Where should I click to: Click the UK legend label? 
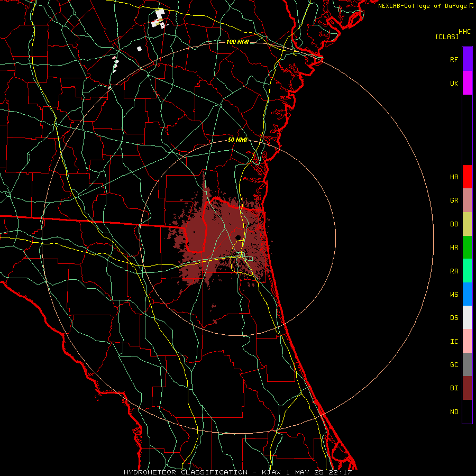454,83
